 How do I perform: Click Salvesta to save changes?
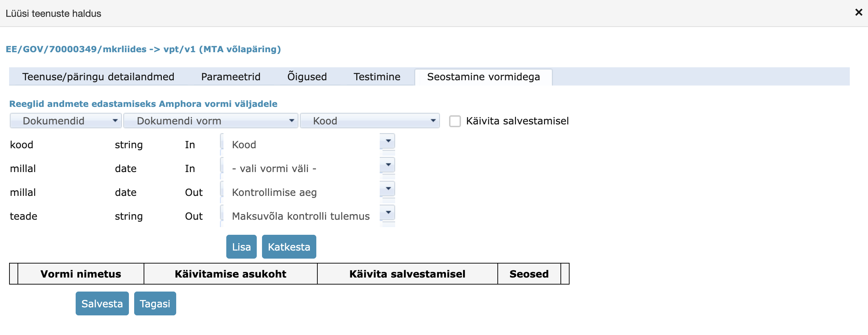tap(102, 303)
